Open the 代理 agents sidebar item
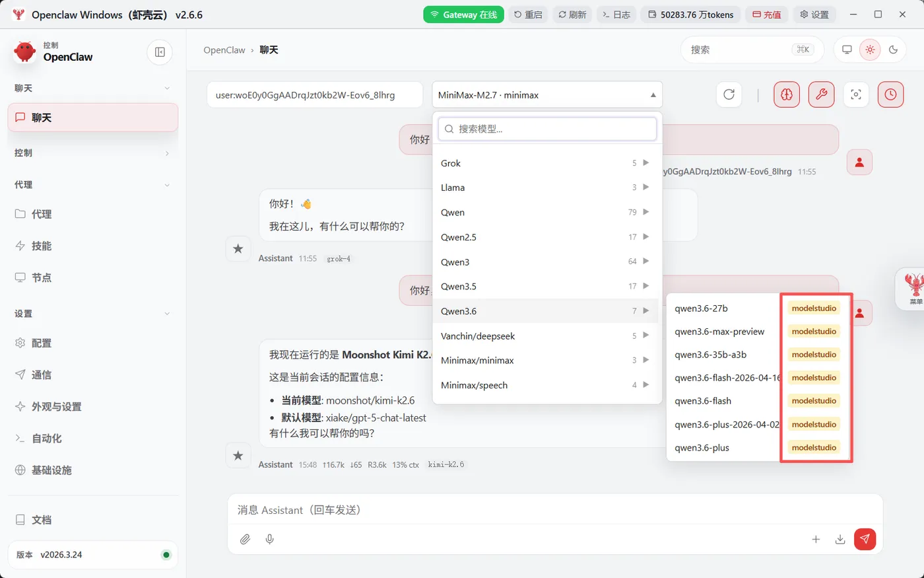Image resolution: width=924 pixels, height=578 pixels. (93, 214)
